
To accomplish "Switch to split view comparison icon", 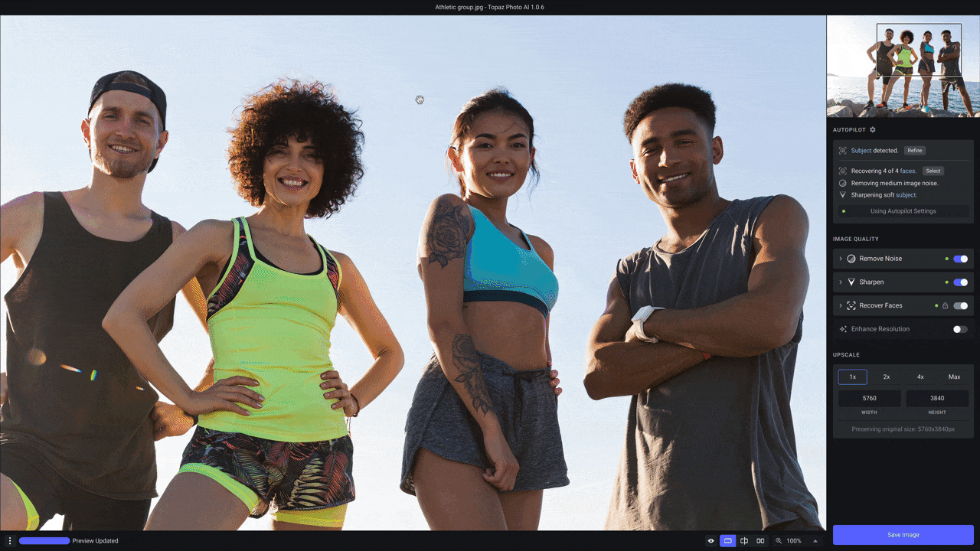I will [x=744, y=541].
